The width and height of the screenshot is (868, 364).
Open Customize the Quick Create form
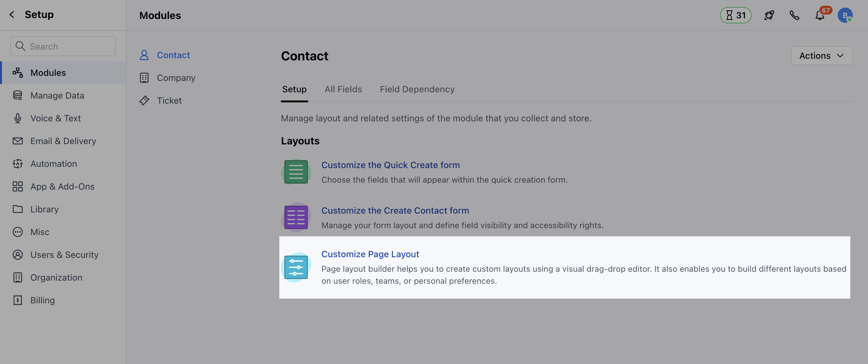(391, 165)
